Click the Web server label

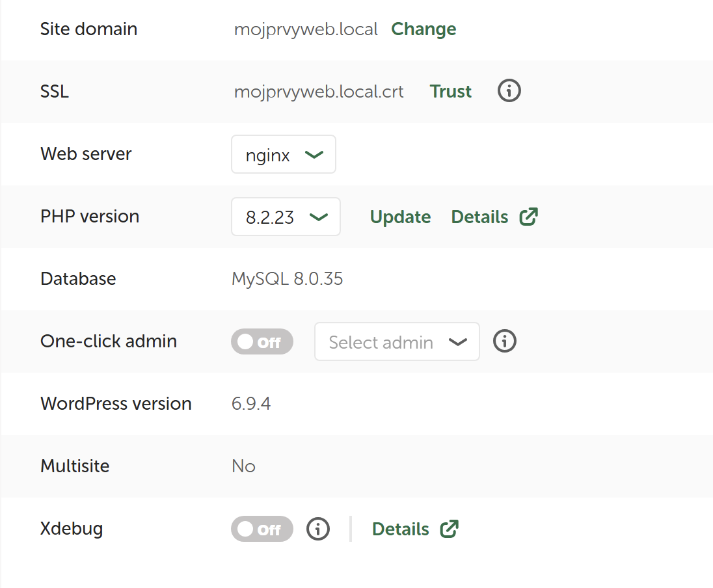coord(86,154)
